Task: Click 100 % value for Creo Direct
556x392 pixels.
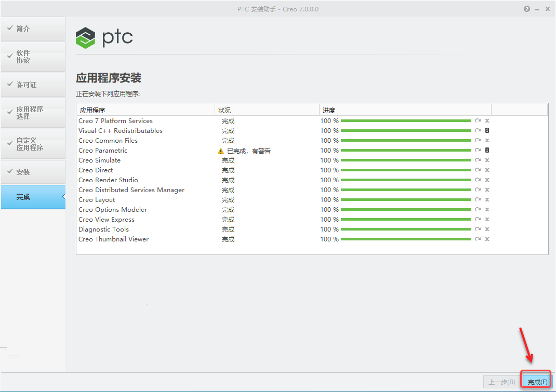Action: coord(329,170)
